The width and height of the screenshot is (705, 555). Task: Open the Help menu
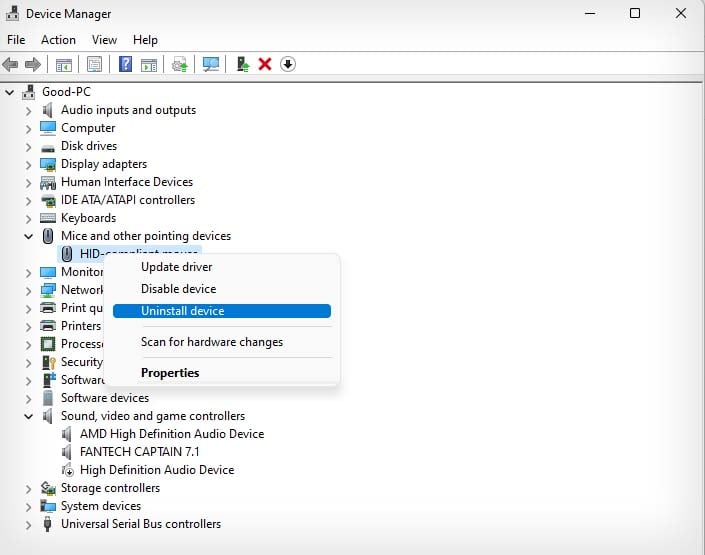point(145,40)
